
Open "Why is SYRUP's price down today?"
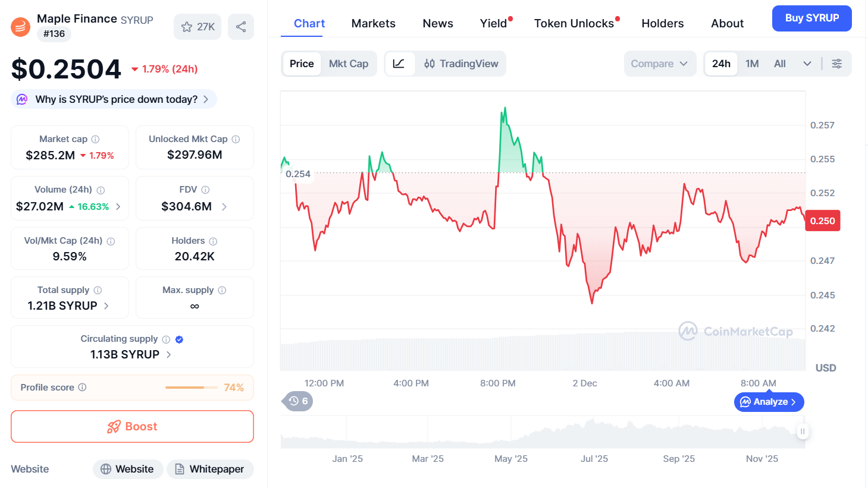pyautogui.click(x=114, y=99)
